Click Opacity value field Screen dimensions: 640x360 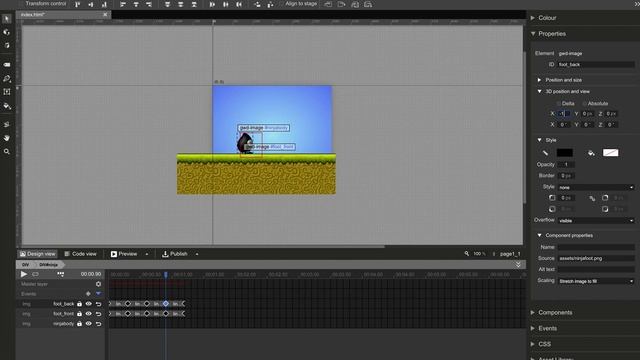pos(566,164)
